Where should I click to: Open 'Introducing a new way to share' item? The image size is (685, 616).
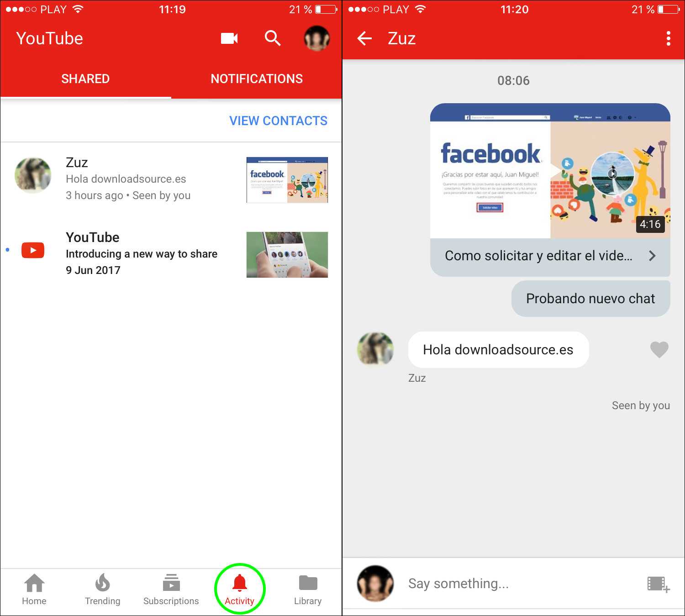tap(142, 254)
